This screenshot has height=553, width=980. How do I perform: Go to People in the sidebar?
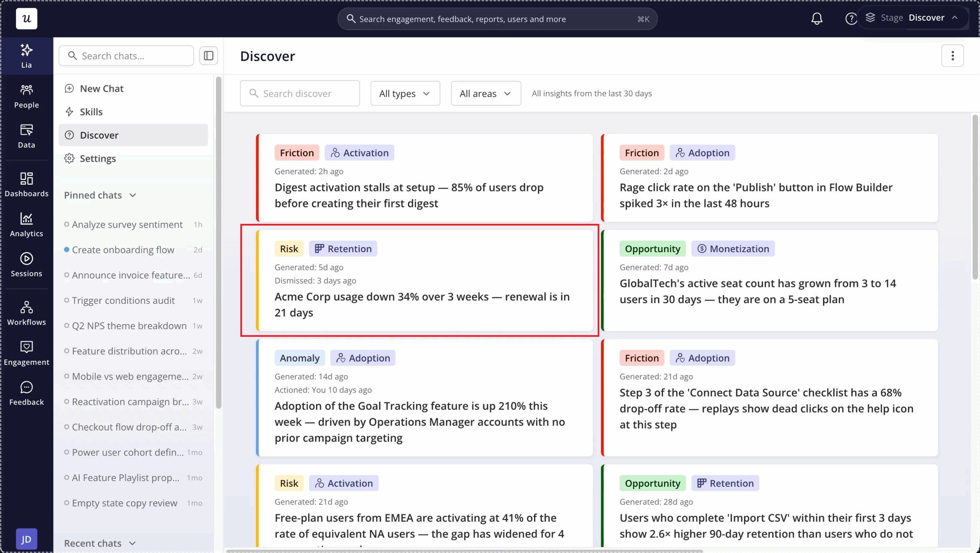coord(26,96)
